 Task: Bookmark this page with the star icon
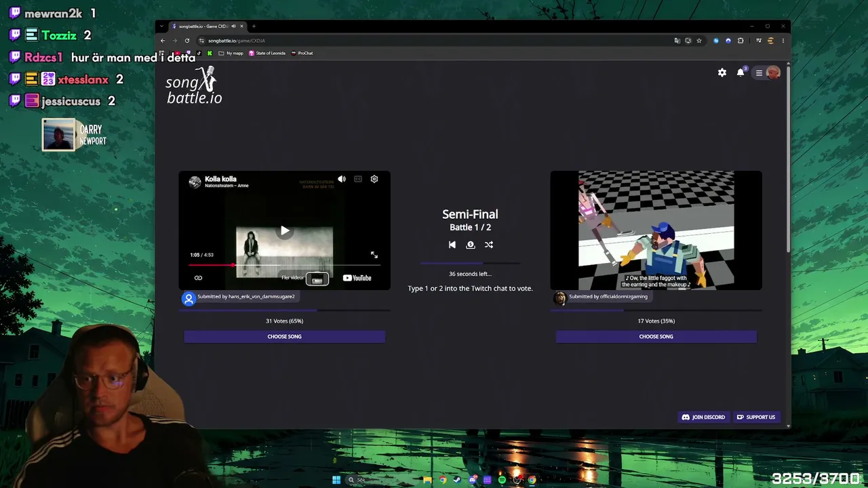point(699,41)
